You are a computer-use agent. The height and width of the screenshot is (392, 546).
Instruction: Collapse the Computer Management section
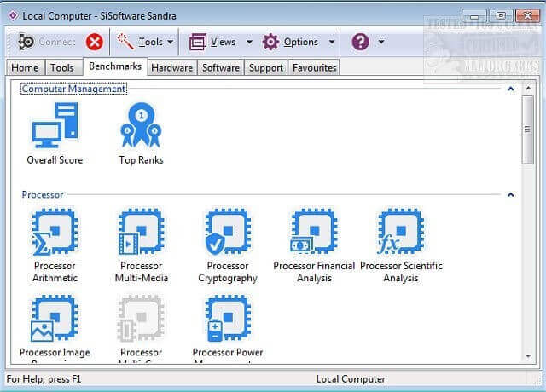tap(510, 89)
